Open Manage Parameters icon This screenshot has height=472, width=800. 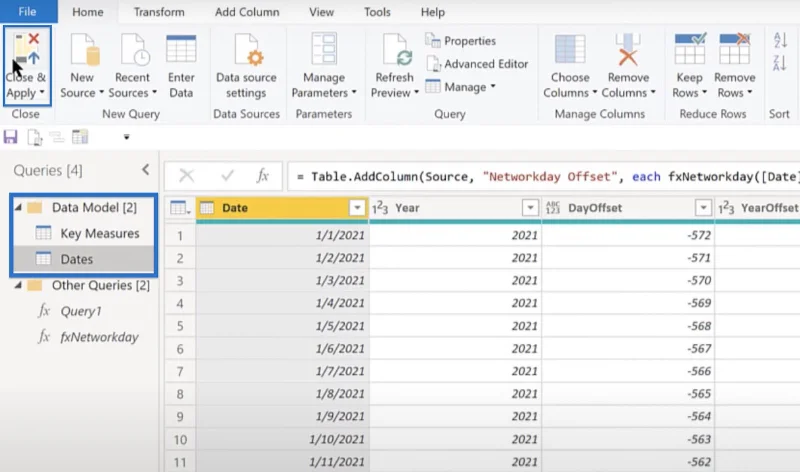pyautogui.click(x=324, y=49)
